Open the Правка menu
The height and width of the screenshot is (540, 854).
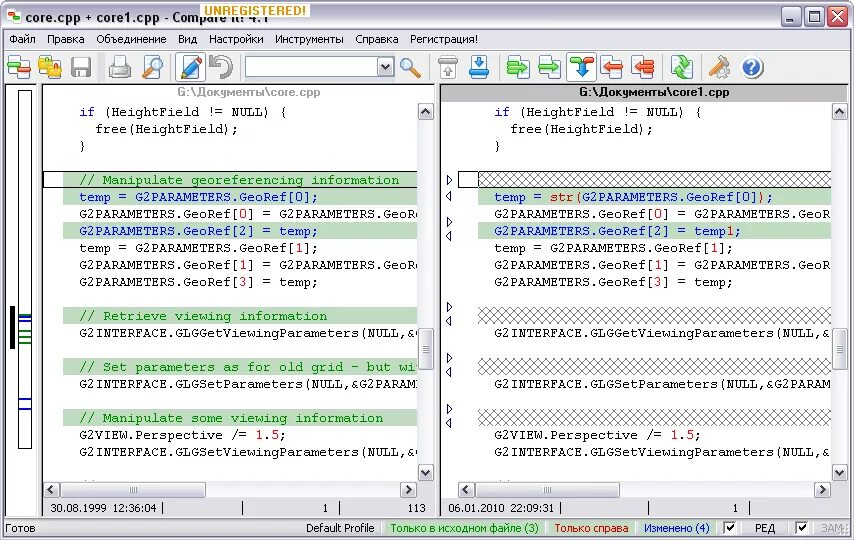pyautogui.click(x=66, y=39)
